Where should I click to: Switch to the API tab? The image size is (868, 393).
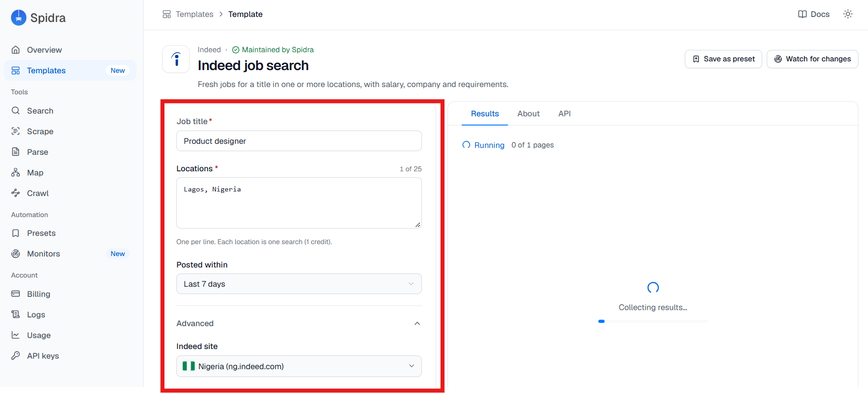(564, 114)
